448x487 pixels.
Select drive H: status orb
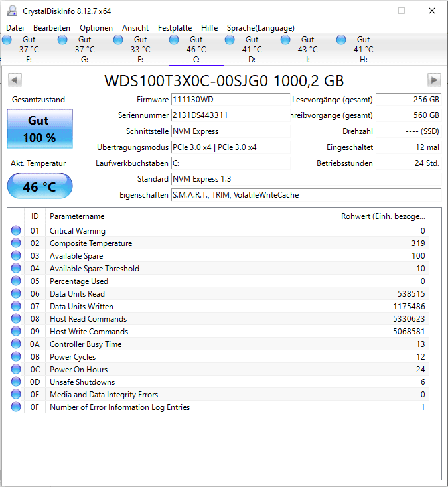tap(341, 40)
